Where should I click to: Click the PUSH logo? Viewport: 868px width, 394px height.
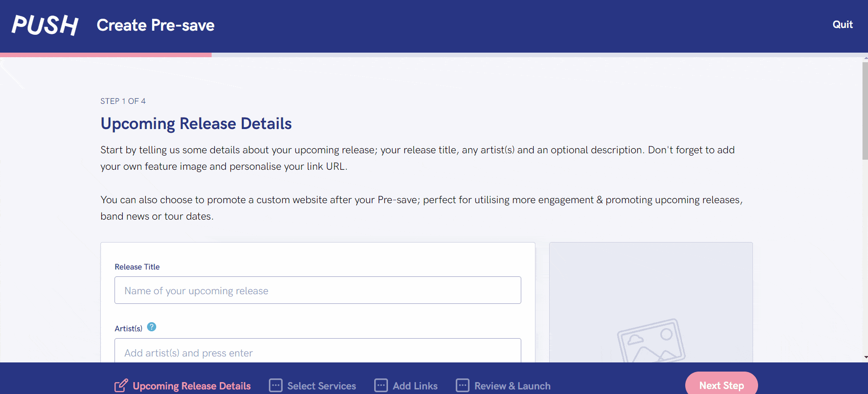coord(45,25)
